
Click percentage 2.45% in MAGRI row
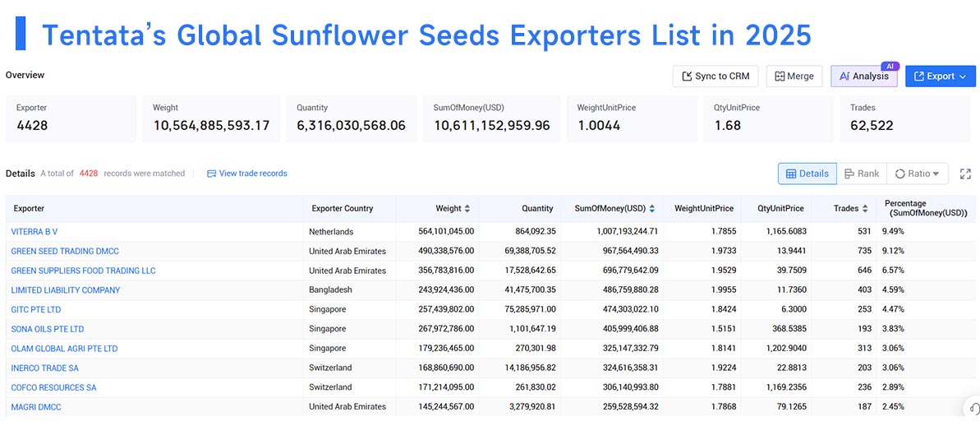click(892, 406)
